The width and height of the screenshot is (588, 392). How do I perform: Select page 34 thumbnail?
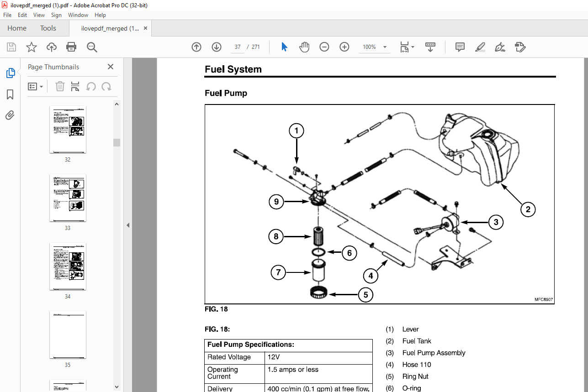click(x=68, y=267)
